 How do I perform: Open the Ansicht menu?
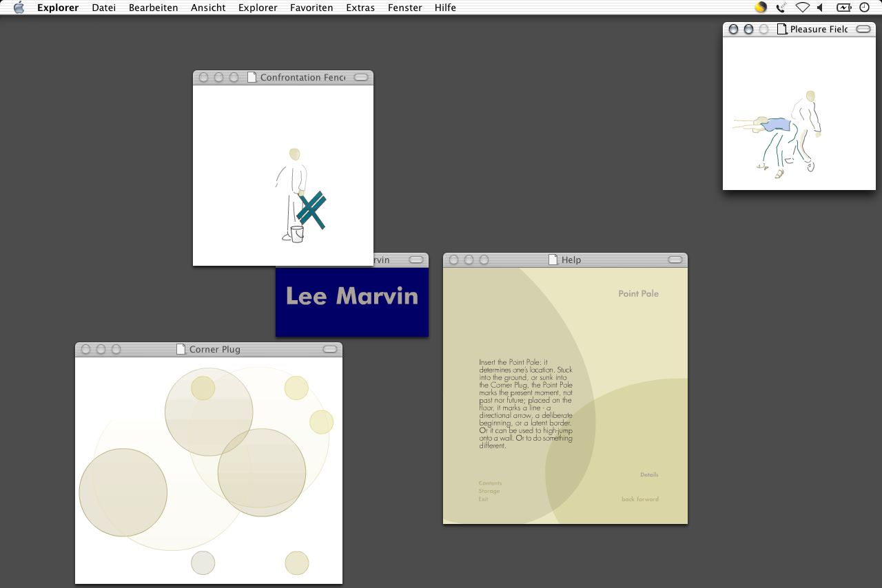pyautogui.click(x=208, y=8)
